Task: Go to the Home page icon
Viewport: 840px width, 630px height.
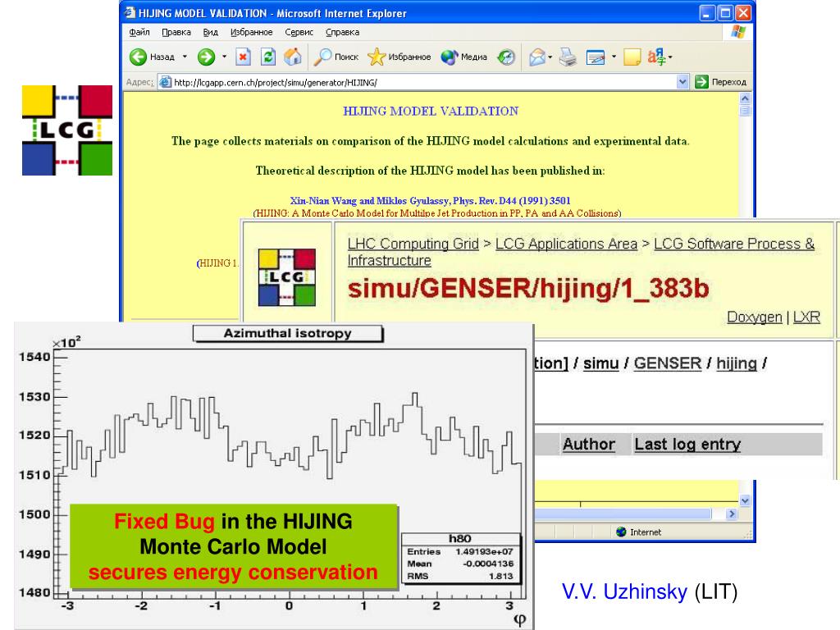Action: pyautogui.click(x=293, y=57)
